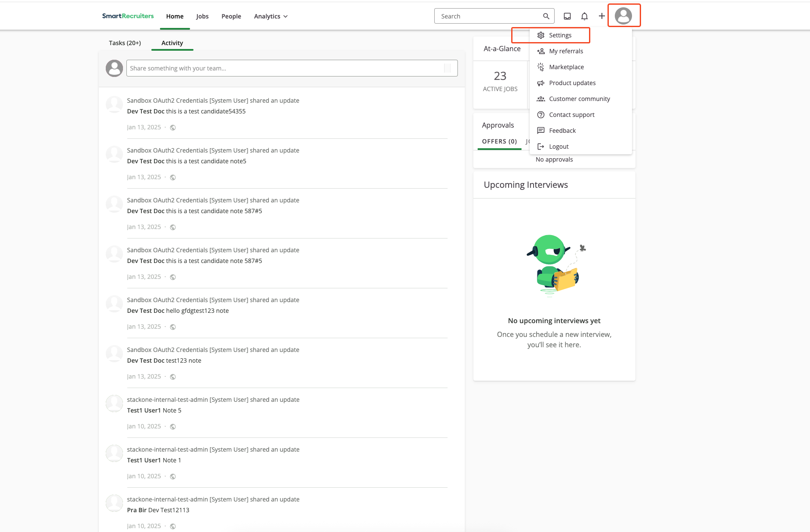The height and width of the screenshot is (532, 810).
Task: Open Marketplace from the menu
Action: click(x=581, y=67)
